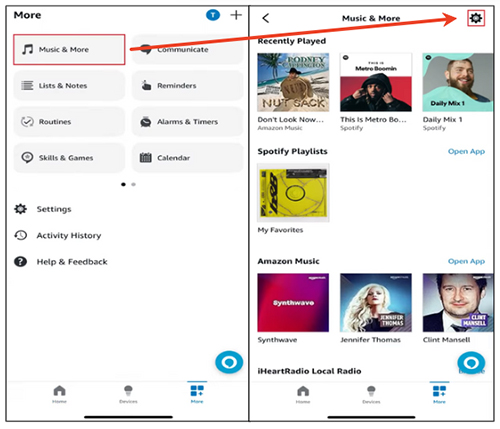This screenshot has width=500, height=429.
Task: Tap the plus add icon
Action: point(236,15)
